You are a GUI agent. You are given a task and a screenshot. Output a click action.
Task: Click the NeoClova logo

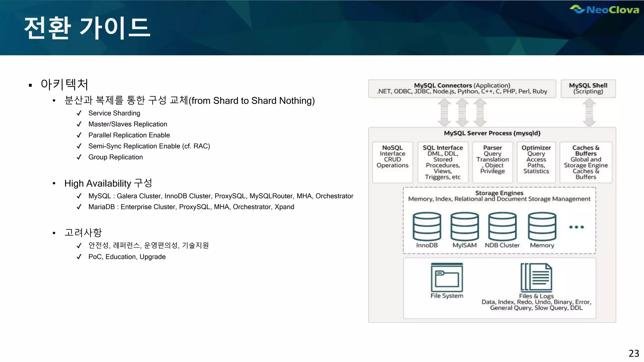(604, 10)
